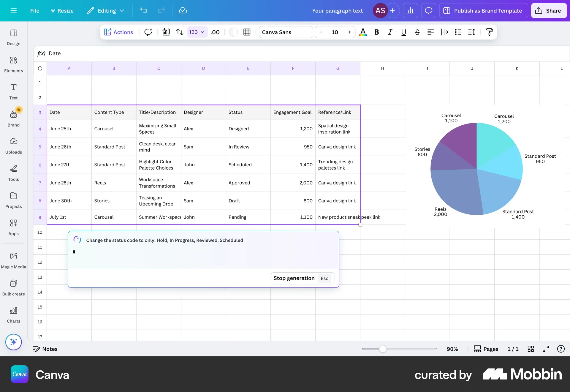This screenshot has width=570, height=392.
Task: Open the format painter tool
Action: 490,32
